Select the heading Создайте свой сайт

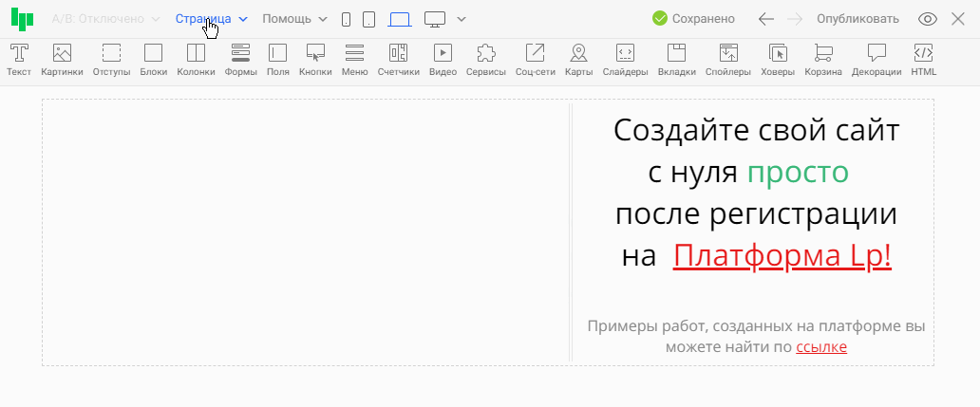click(756, 131)
